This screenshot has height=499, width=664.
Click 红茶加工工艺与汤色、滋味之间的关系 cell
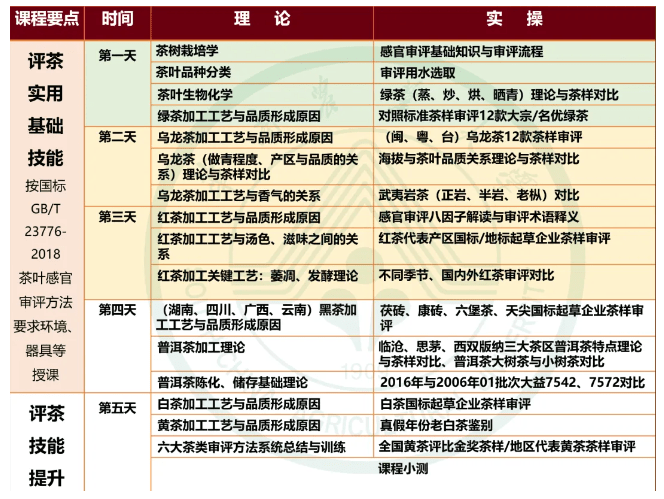(x=262, y=246)
